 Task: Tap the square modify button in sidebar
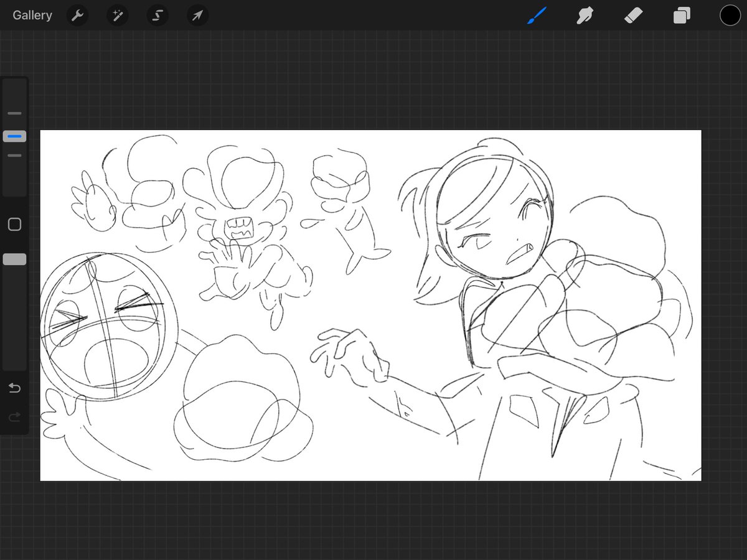pyautogui.click(x=14, y=225)
